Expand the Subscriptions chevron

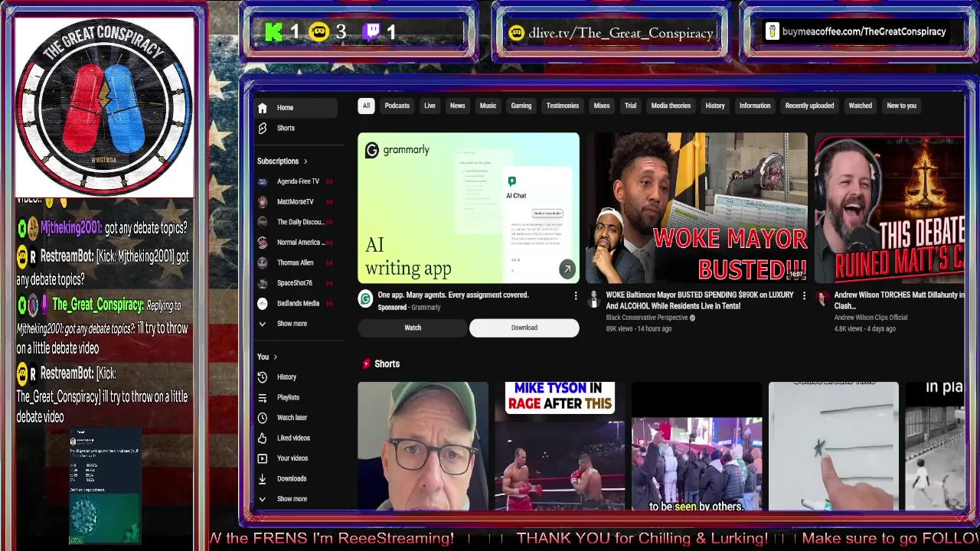point(305,161)
